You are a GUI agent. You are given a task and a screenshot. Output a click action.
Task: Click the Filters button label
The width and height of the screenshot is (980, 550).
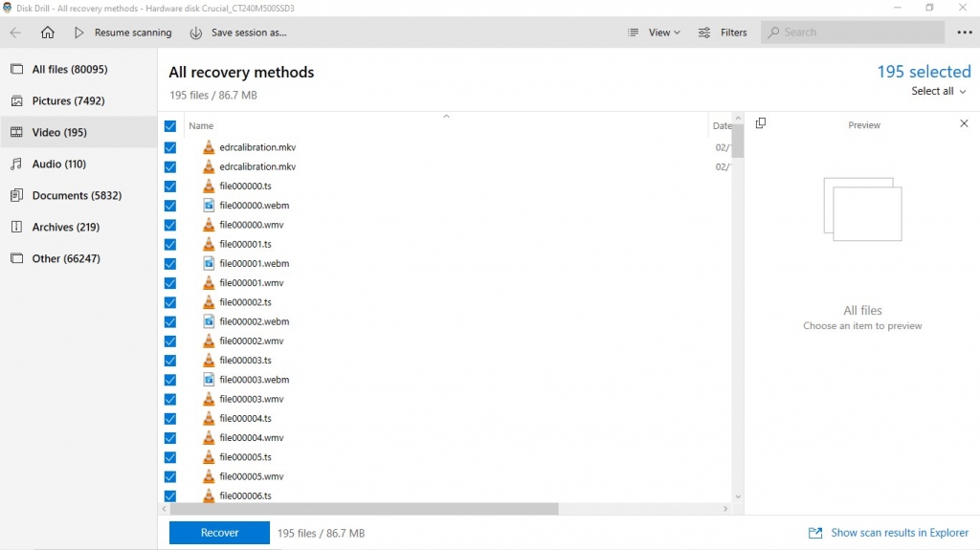tap(733, 33)
